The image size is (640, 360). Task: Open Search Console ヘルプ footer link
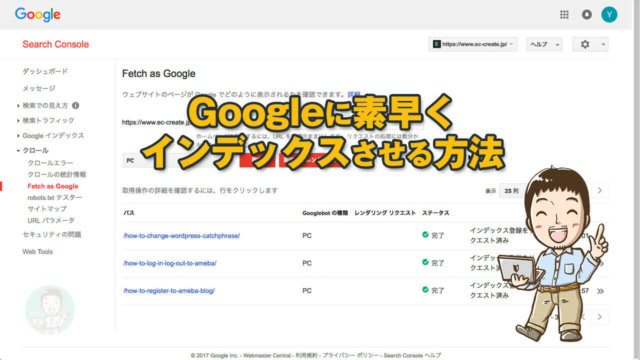click(412, 356)
